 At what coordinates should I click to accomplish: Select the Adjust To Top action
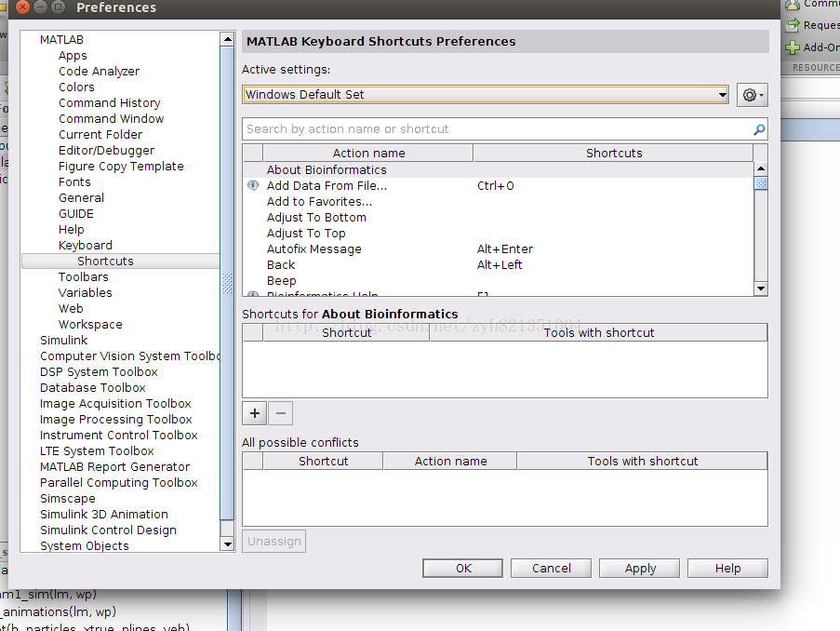pos(499,234)
